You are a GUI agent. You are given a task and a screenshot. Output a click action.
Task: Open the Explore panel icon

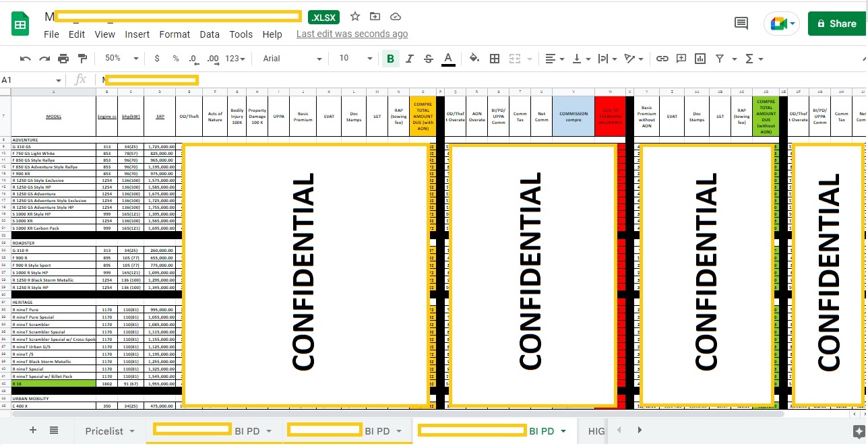[858, 431]
